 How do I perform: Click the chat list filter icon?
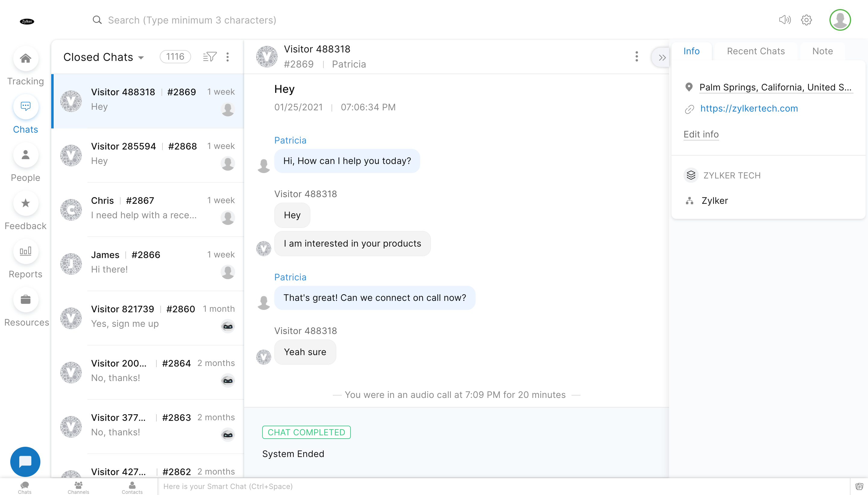click(x=209, y=57)
